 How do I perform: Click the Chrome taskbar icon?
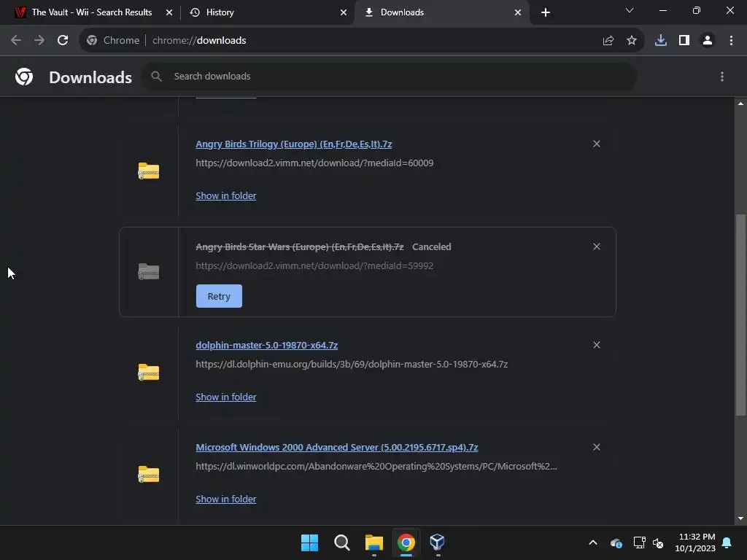point(406,542)
